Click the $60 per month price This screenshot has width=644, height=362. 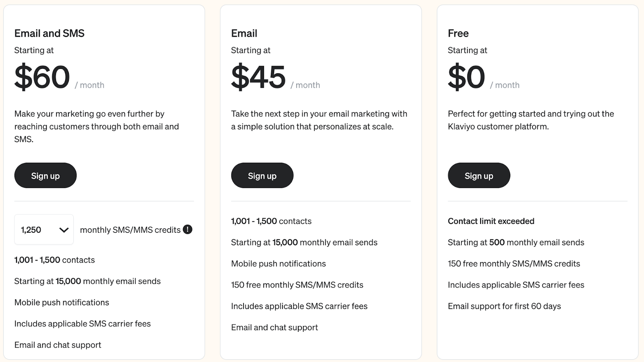click(59, 77)
